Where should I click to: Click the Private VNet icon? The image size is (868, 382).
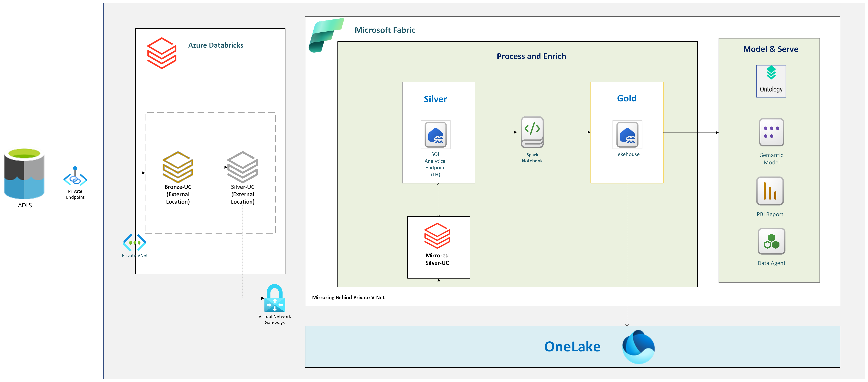tap(134, 243)
